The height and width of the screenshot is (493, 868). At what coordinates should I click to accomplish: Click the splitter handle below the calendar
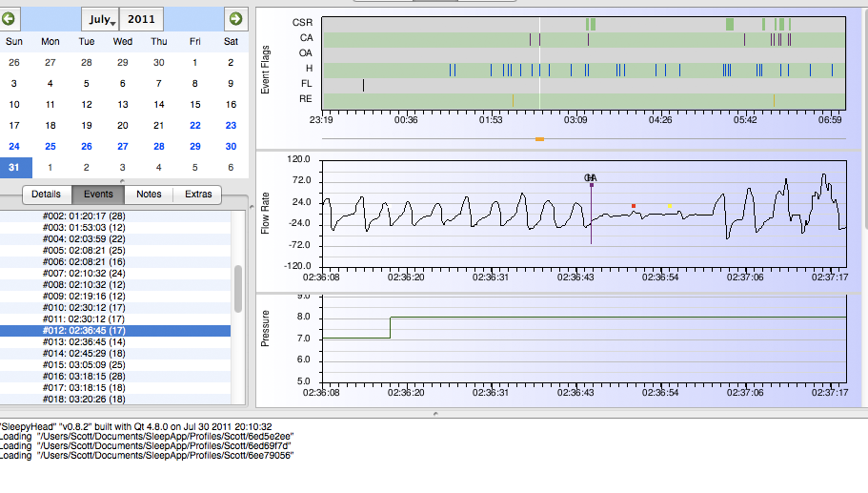point(122,181)
